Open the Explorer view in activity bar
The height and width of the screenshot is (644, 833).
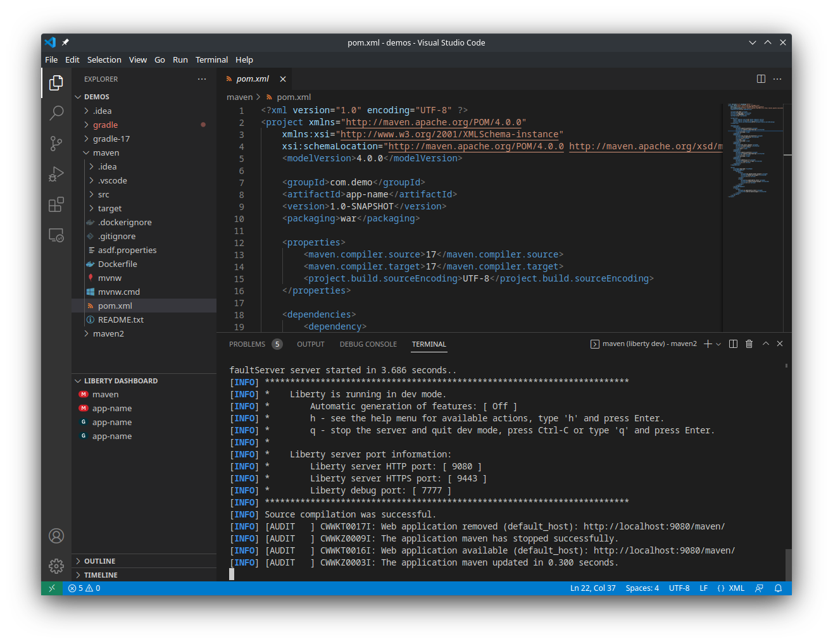pos(56,83)
